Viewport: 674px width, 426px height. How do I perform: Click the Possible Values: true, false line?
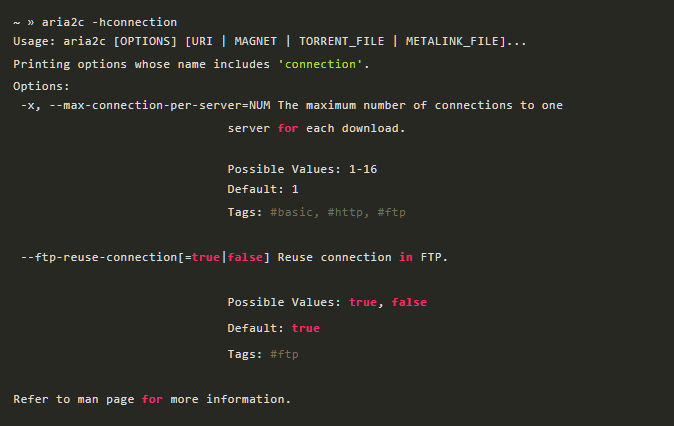pos(327,302)
